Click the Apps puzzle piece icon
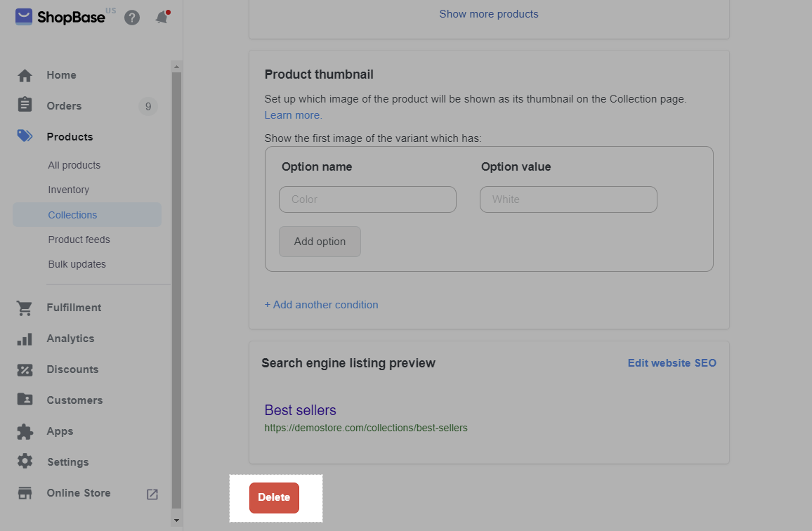 [x=25, y=431]
